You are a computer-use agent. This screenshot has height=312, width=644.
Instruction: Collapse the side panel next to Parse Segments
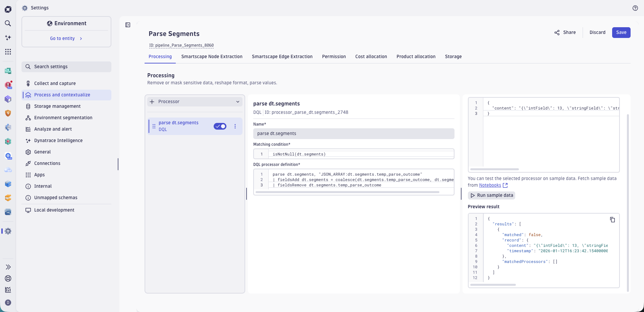128,25
